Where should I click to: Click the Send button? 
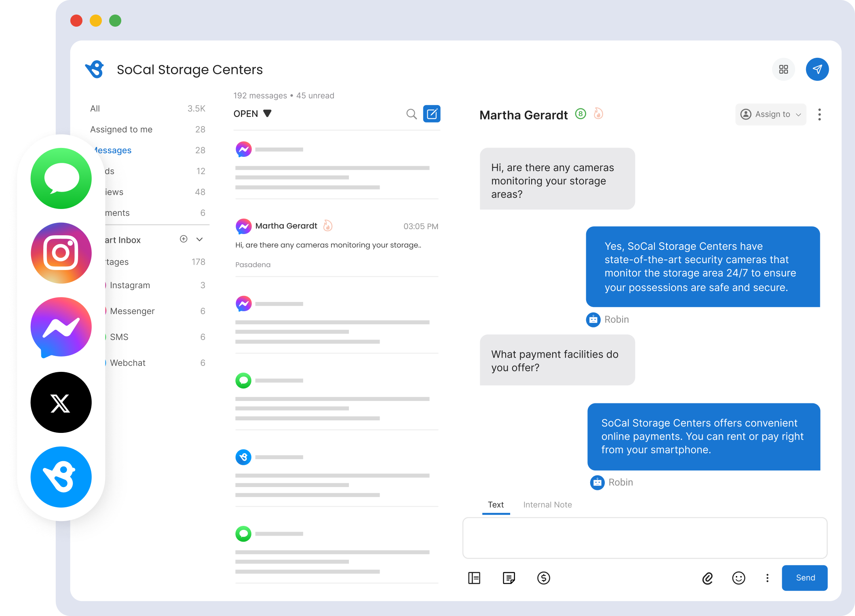coord(804,578)
